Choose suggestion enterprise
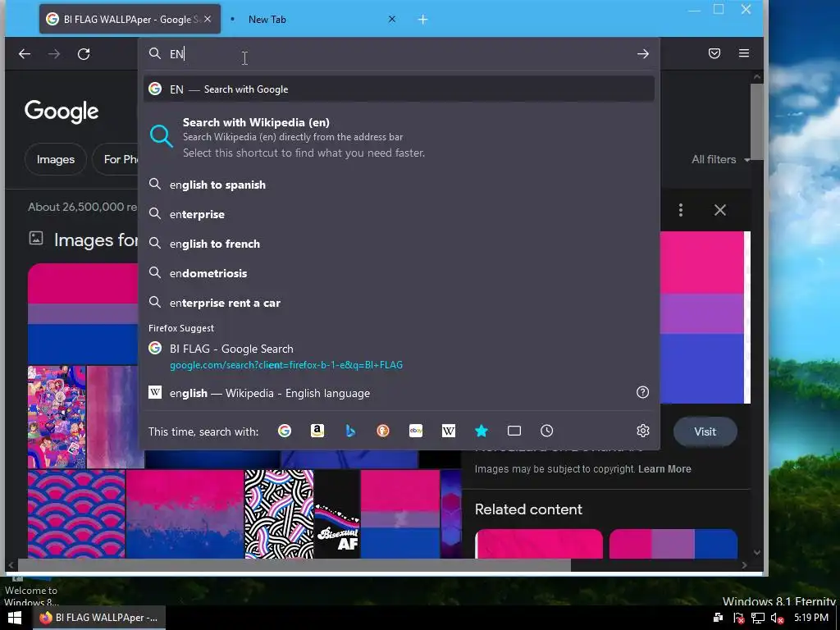Screen dimensions: 840x630 point(399,214)
